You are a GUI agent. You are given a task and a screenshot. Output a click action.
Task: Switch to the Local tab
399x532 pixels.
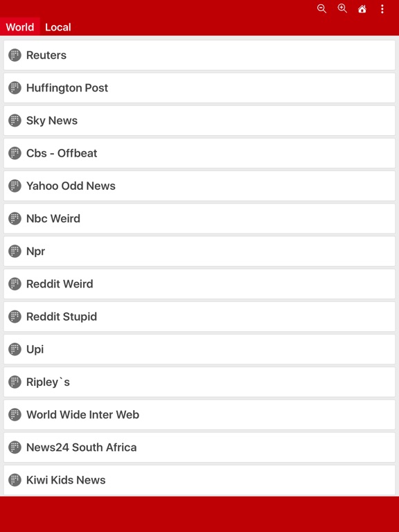point(58,27)
